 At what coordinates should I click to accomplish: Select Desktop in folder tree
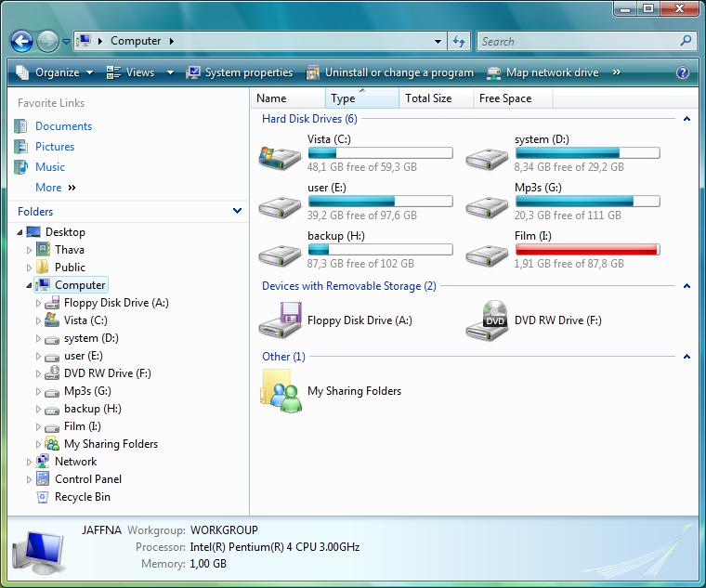[x=65, y=232]
